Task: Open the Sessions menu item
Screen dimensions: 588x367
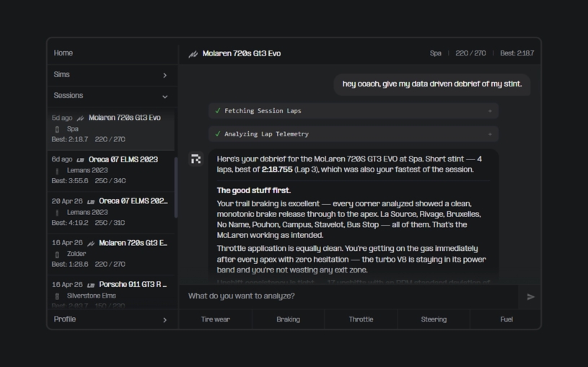Action: [x=112, y=96]
